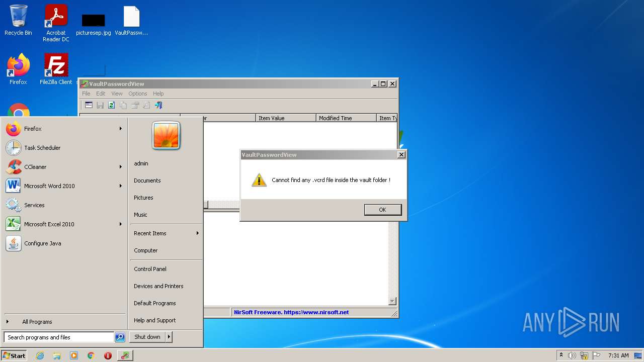Open the Options menu in VaultPasswordView
The image size is (644, 362).
(137, 94)
